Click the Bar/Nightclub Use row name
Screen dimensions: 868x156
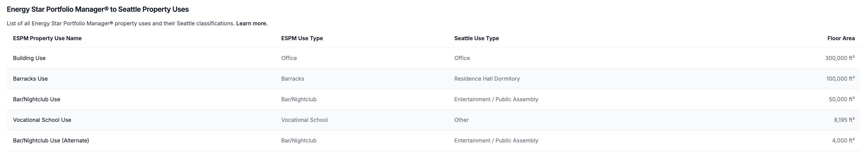(36, 99)
